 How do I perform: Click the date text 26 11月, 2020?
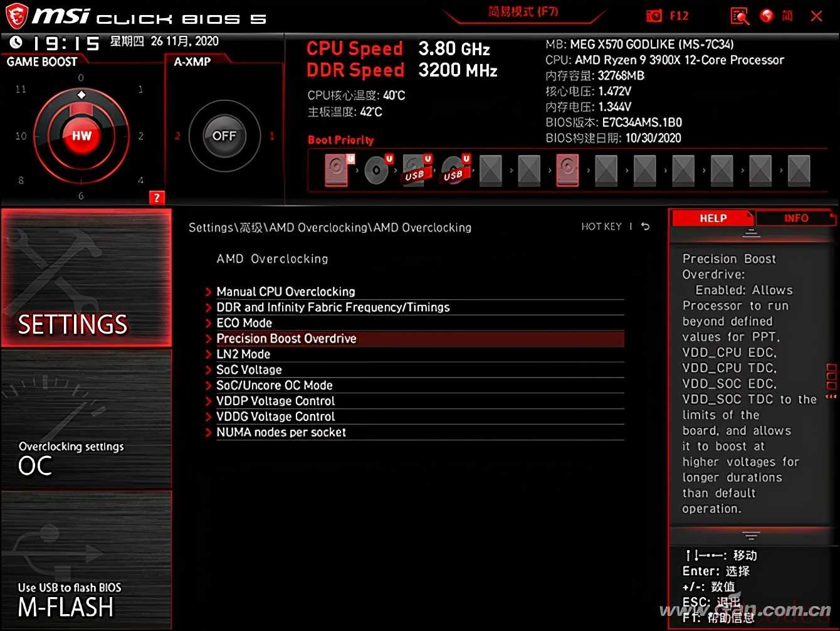(185, 41)
